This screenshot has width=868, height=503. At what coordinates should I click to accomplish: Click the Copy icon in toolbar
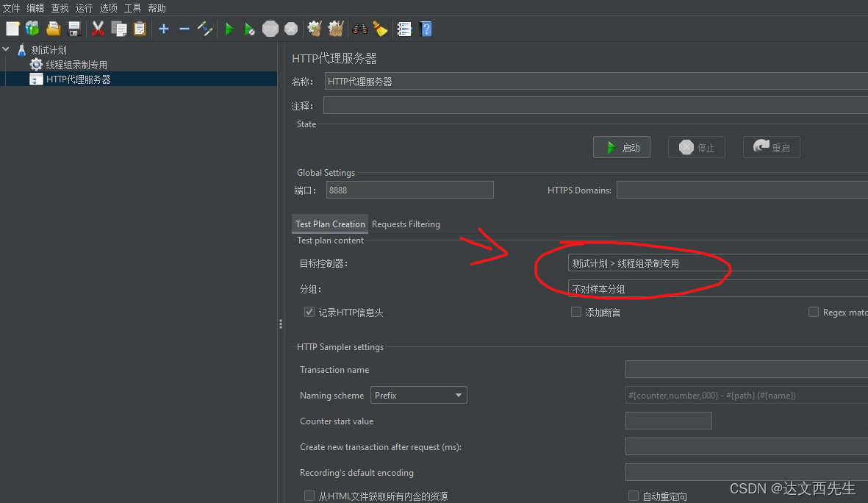[118, 29]
